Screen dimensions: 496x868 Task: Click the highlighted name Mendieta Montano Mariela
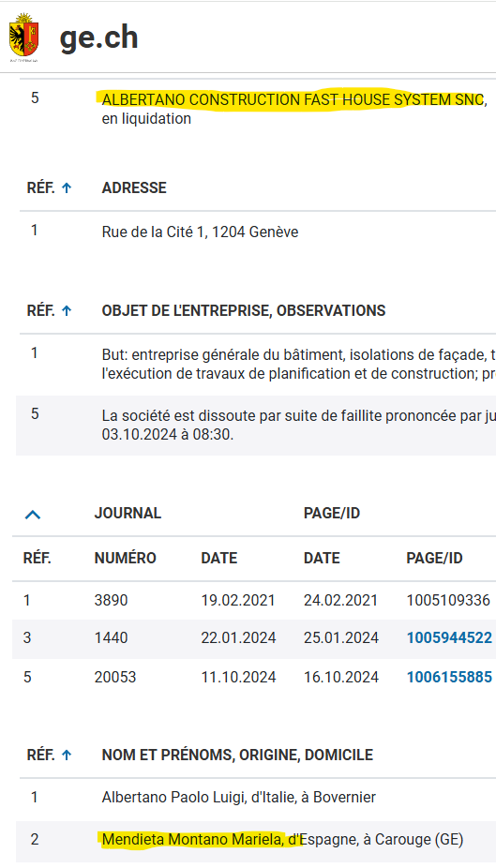click(192, 840)
